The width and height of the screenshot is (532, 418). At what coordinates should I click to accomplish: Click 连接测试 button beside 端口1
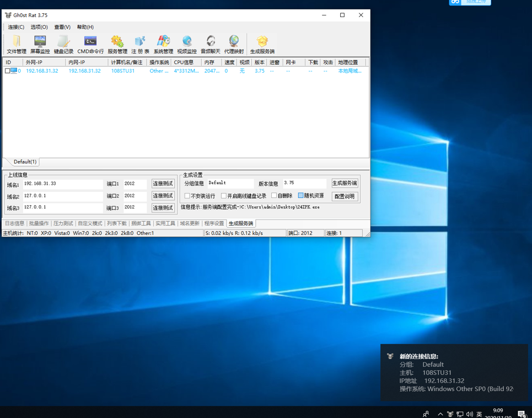click(163, 184)
